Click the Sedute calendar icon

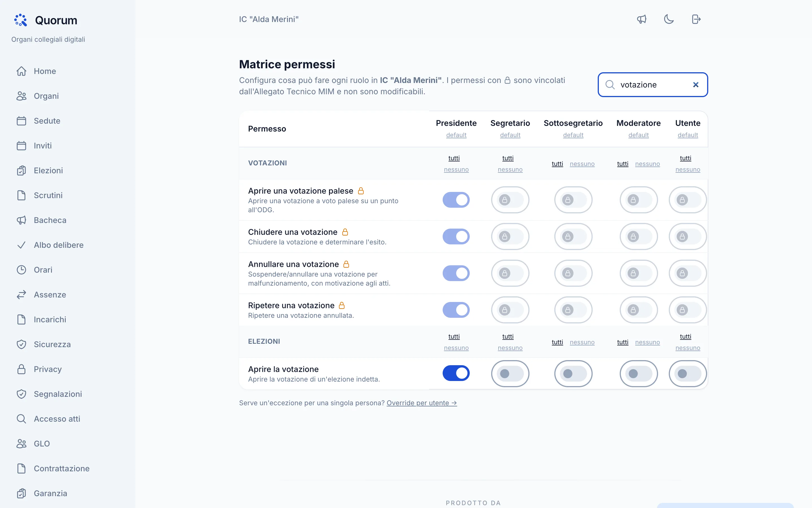click(21, 121)
